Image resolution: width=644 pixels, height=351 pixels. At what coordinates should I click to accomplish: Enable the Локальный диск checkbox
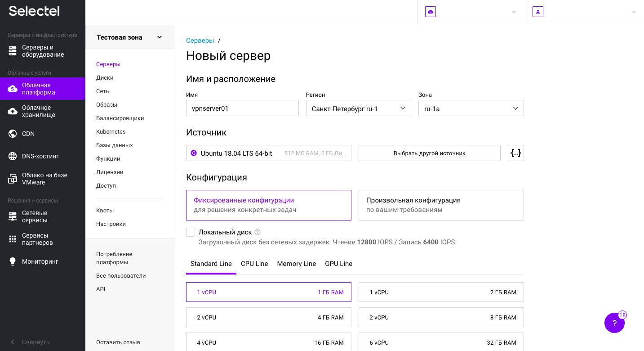click(x=190, y=232)
